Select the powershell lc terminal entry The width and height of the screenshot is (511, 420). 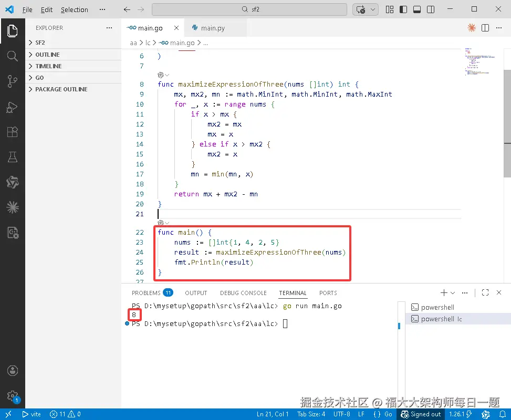click(458, 319)
